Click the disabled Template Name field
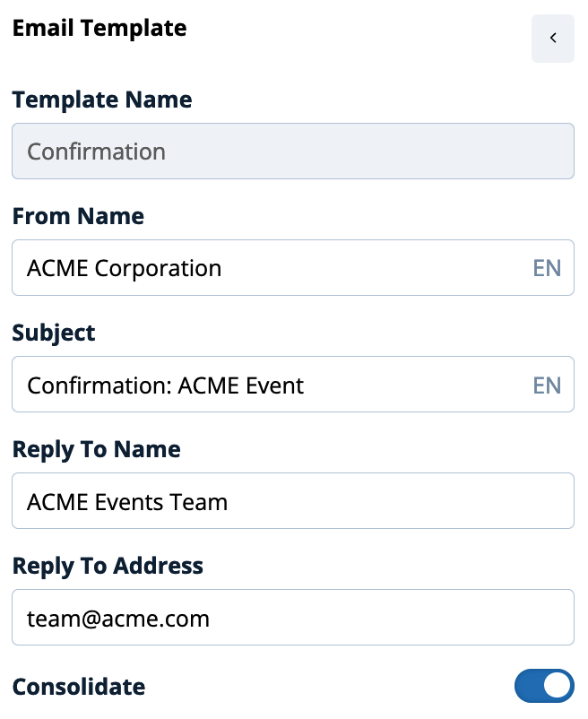Image resolution: width=588 pixels, height=719 pixels. [293, 151]
